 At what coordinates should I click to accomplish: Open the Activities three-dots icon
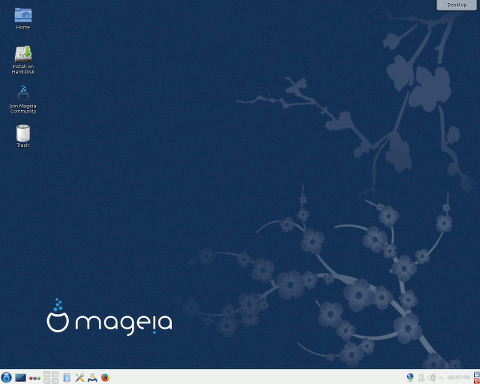(x=35, y=378)
